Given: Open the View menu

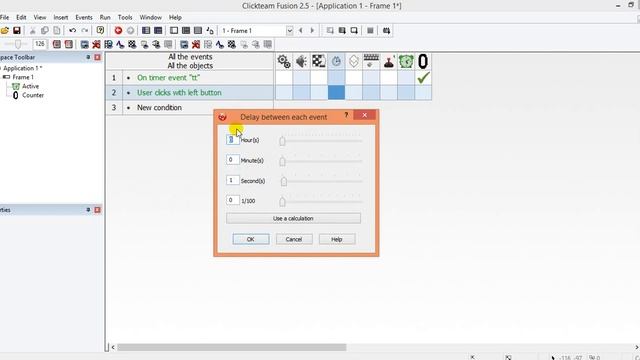Looking at the screenshot, I should pyautogui.click(x=40, y=18).
